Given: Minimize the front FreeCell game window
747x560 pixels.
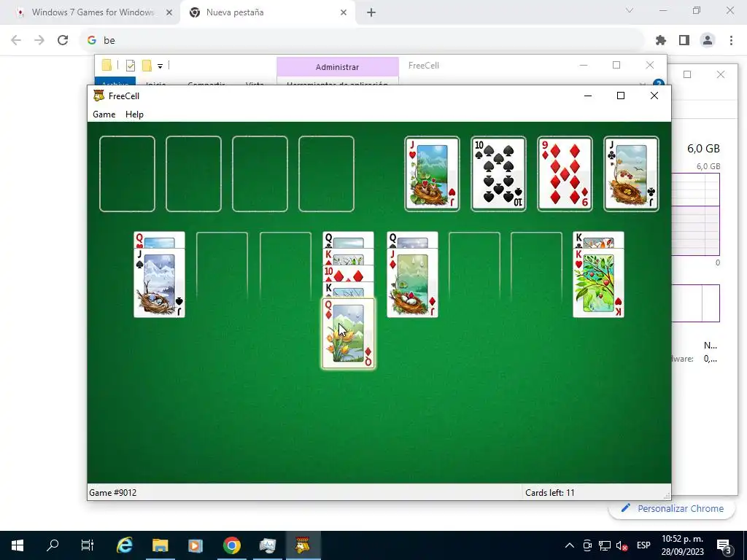Looking at the screenshot, I should [x=588, y=96].
